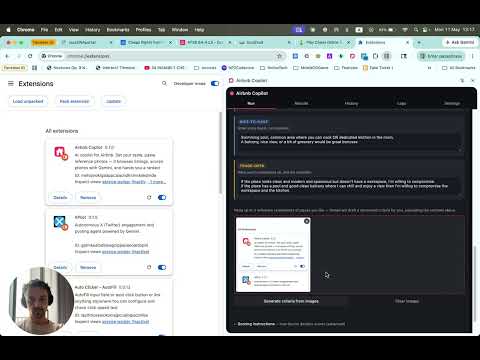Viewport: 480px width, 360px height.
Task: Open Details for the X agent extension
Action: coord(60,268)
